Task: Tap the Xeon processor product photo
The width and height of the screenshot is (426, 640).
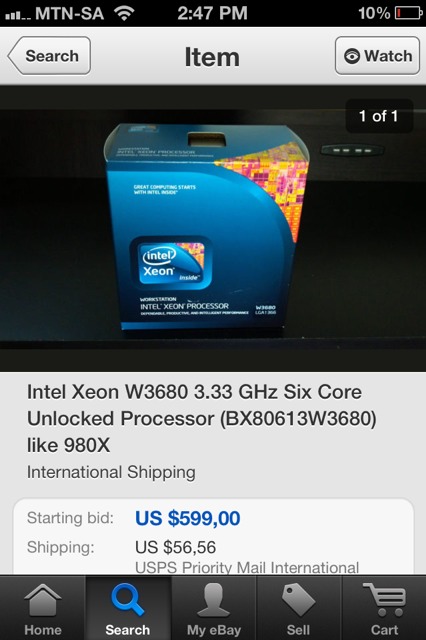Action: tap(207, 227)
